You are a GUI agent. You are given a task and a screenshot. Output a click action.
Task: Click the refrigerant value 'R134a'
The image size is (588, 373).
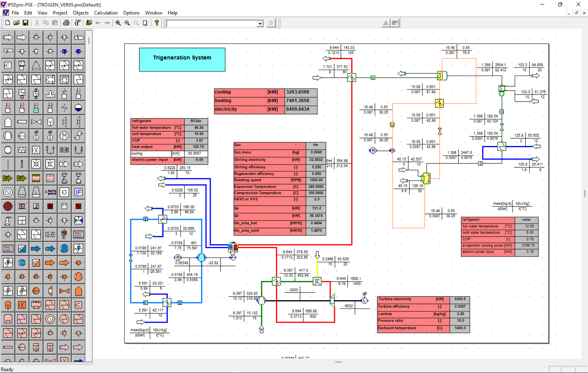point(196,121)
